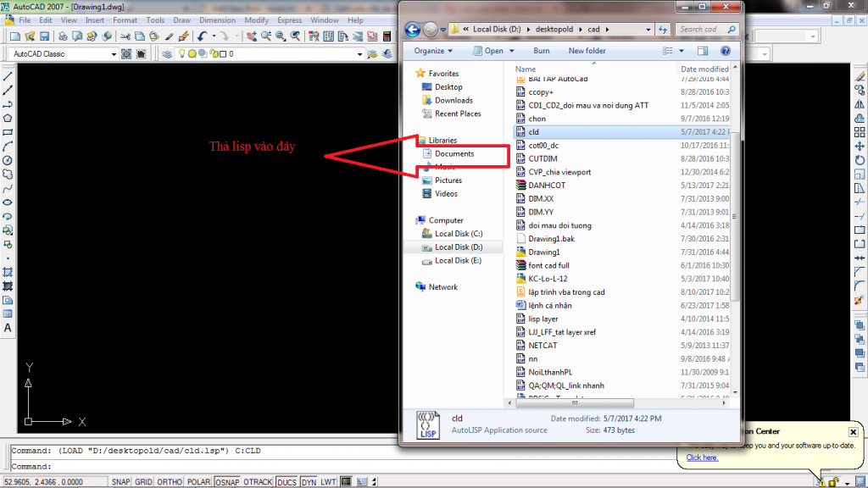Open the Express menu
This screenshot has height=488, width=868.
point(290,20)
